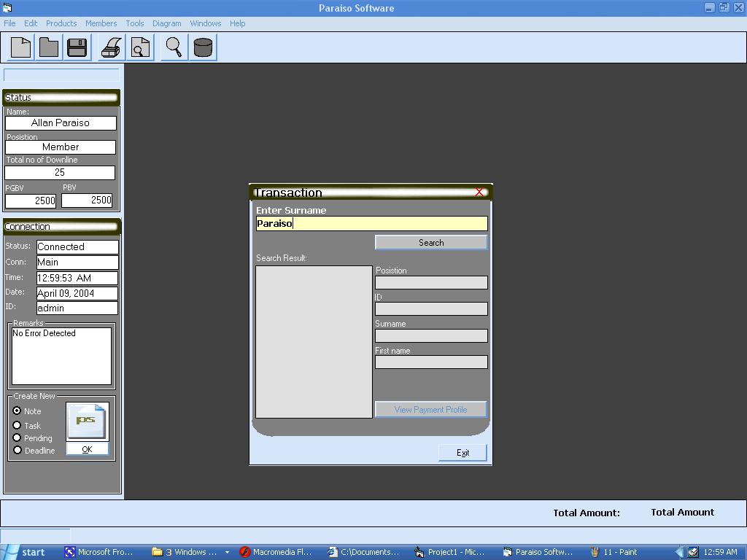The width and height of the screenshot is (747, 560).
Task: Open the File menu
Action: [x=9, y=23]
